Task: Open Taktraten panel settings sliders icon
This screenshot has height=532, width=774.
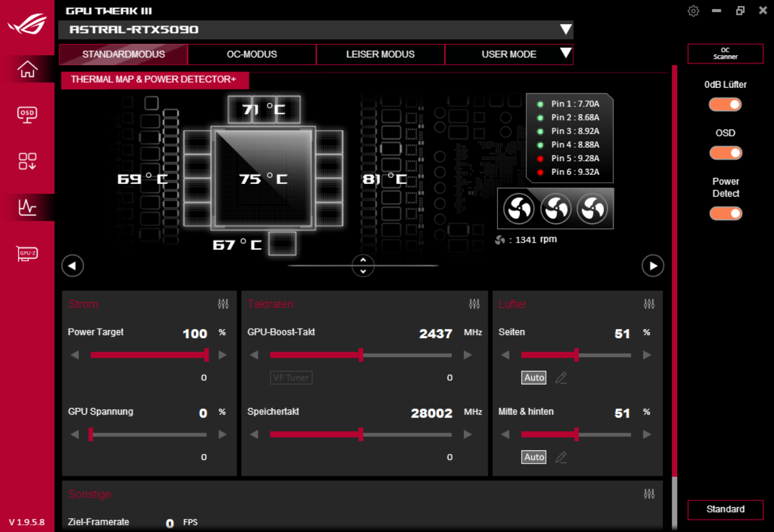Action: [x=474, y=304]
